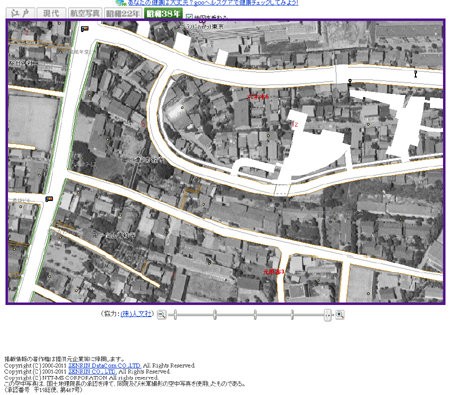Click the black map pin near right edge
The height and width of the screenshot is (395, 450).
(x=415, y=74)
